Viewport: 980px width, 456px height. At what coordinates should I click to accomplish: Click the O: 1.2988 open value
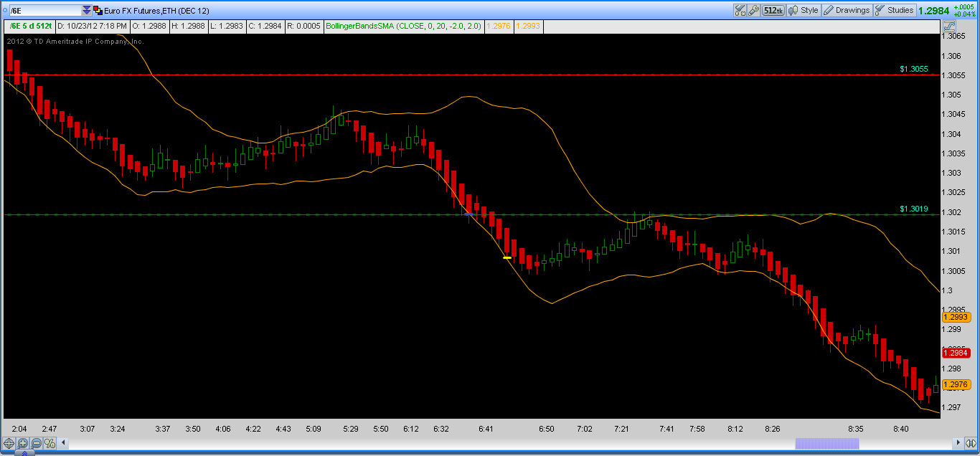(x=150, y=26)
